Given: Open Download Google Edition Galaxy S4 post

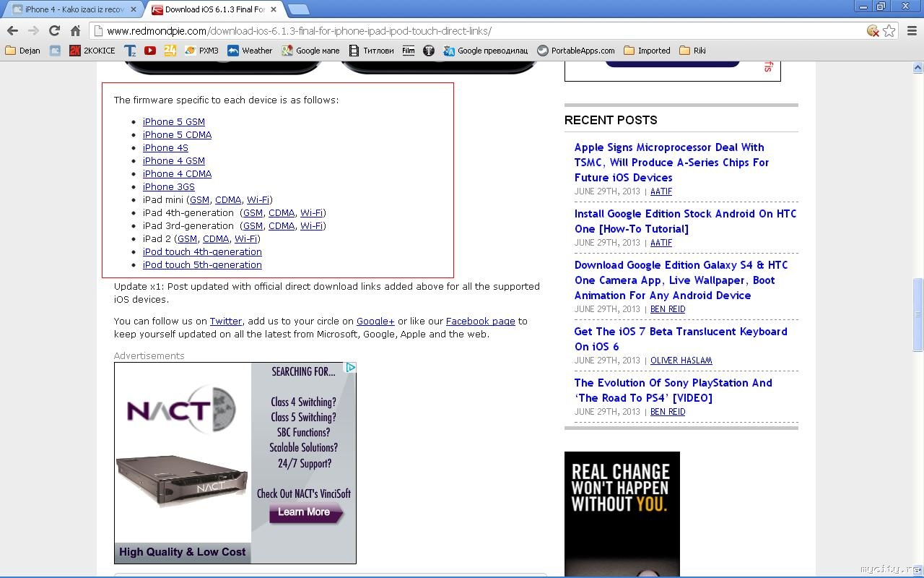Looking at the screenshot, I should pyautogui.click(x=681, y=280).
